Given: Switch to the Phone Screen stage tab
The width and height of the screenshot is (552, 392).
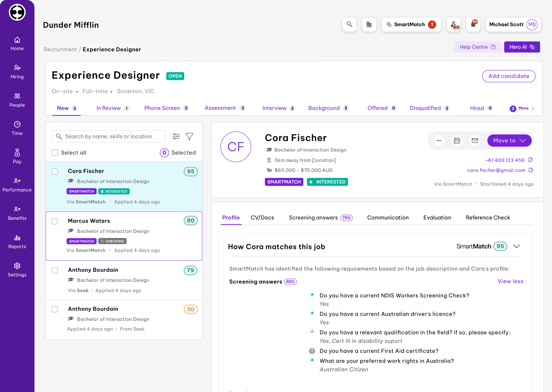Looking at the screenshot, I should [162, 108].
